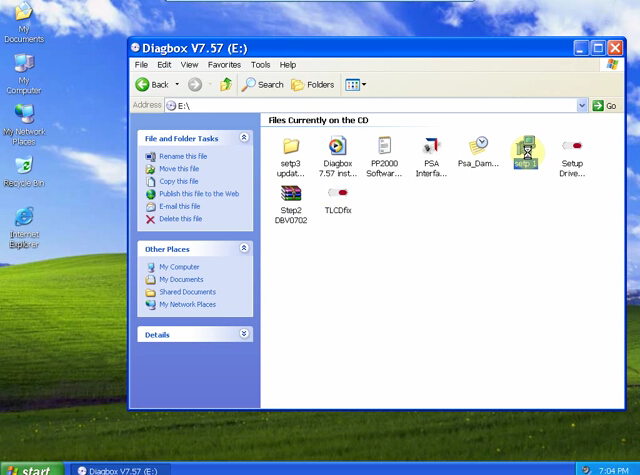Select My Computer desktop icon
Viewport: 640px width, 475px height.
coord(24,74)
